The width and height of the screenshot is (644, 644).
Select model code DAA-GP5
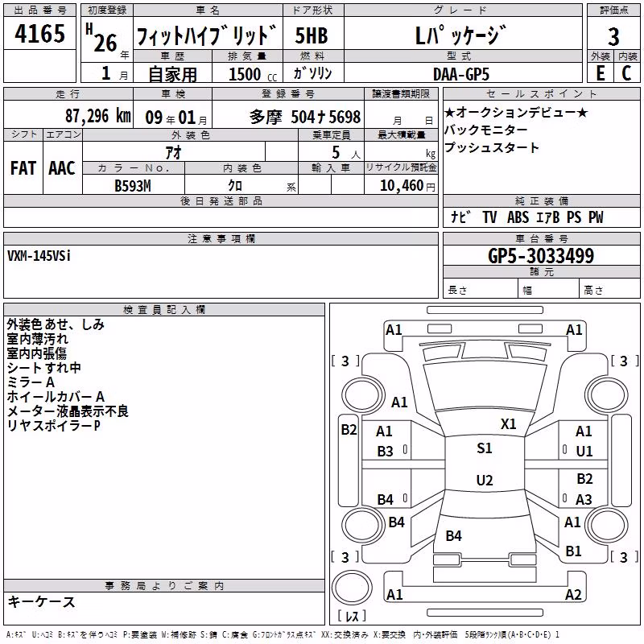pos(461,74)
